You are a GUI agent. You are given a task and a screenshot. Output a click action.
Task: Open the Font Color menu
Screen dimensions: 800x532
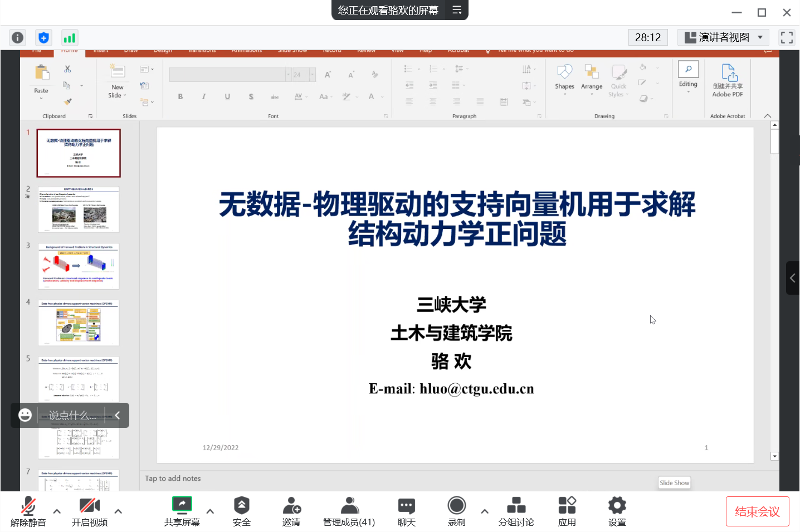[x=375, y=96]
